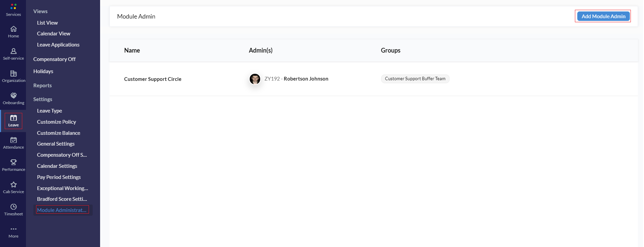Open General Settings

tap(56, 144)
